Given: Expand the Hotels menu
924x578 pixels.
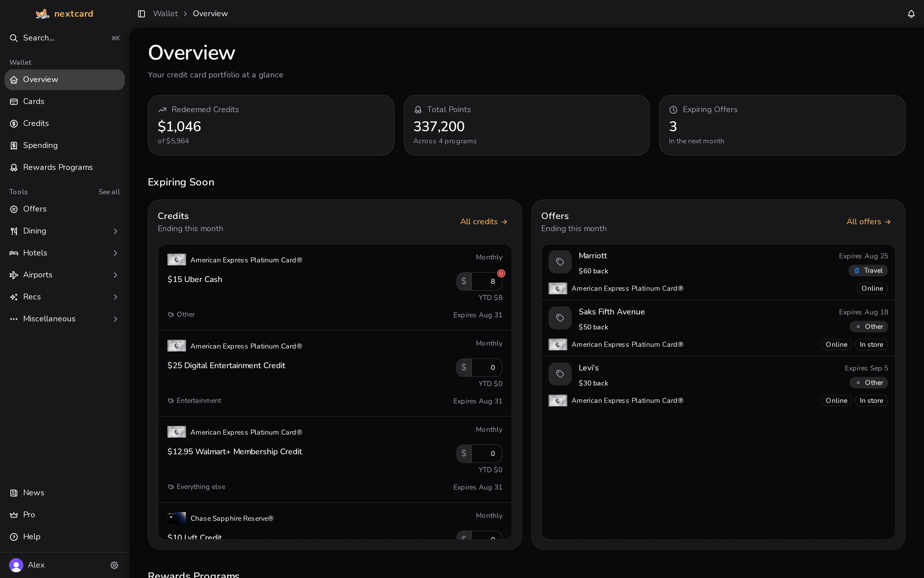Looking at the screenshot, I should 64,253.
